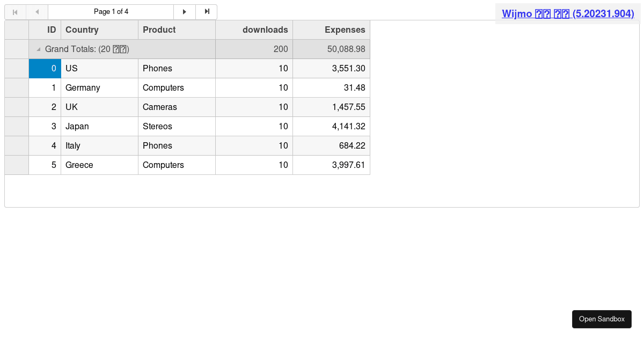The image size is (644, 338).
Task: Select the ID 0 cell
Action: click(45, 69)
